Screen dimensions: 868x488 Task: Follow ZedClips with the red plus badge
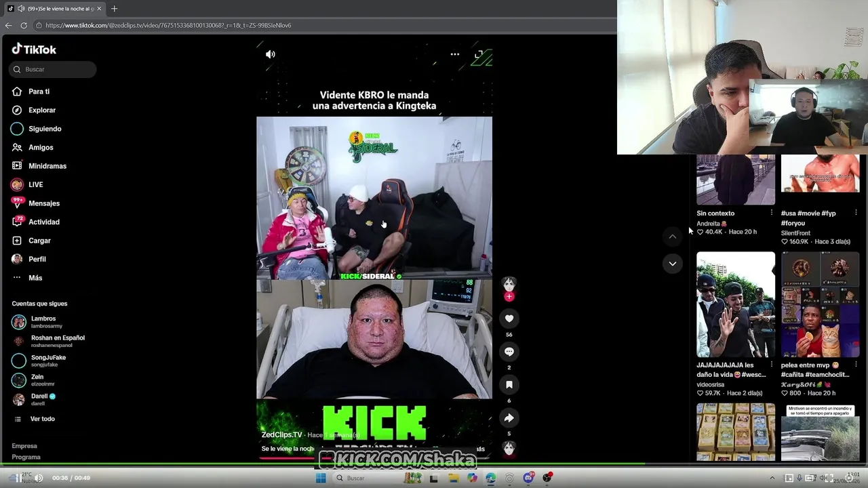pyautogui.click(x=509, y=297)
